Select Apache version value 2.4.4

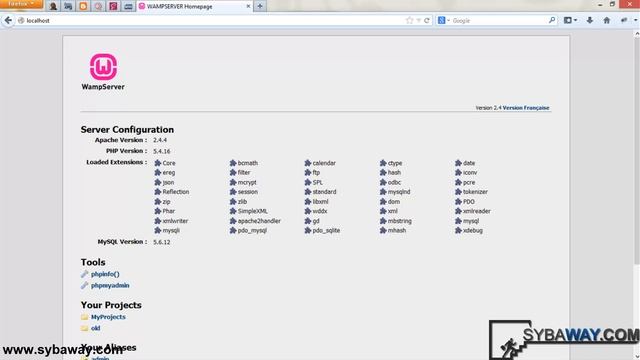160,140
